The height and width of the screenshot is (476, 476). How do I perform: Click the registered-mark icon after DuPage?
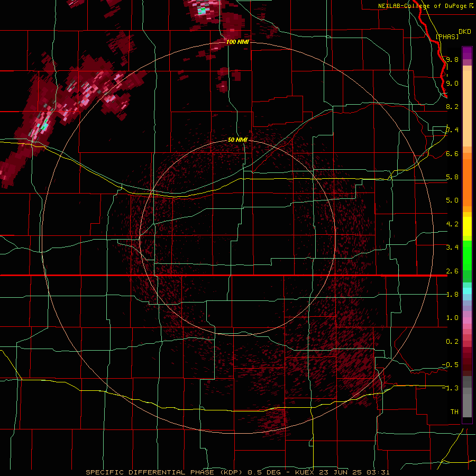471,5
